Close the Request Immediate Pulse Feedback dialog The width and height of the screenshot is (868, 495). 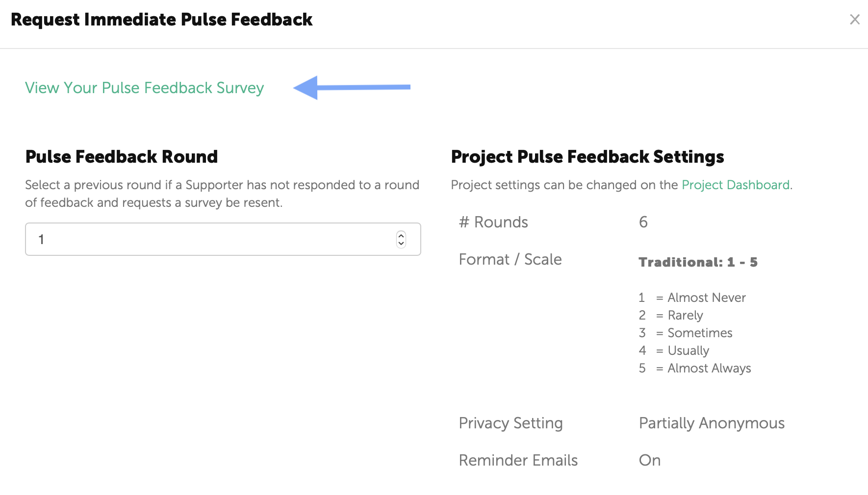tap(855, 20)
